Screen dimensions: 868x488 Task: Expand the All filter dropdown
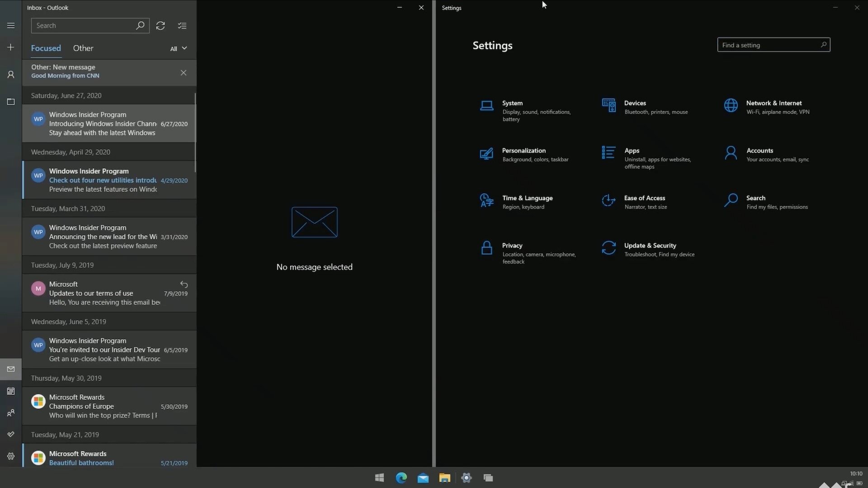coord(179,48)
